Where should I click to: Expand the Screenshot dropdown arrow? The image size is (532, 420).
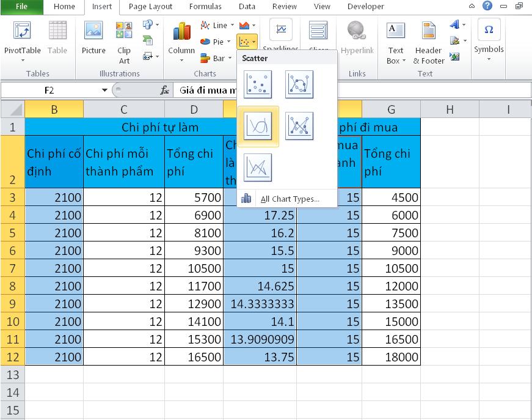click(157, 56)
